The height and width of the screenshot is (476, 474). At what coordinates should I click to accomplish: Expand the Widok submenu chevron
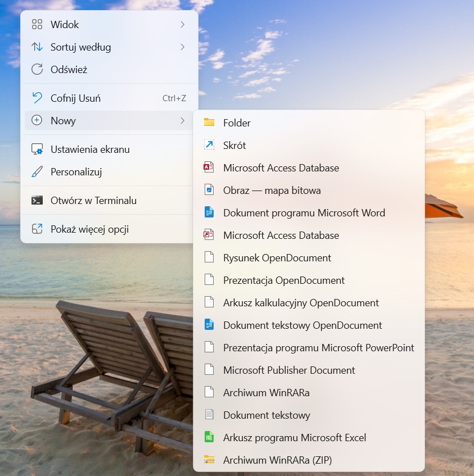pyautogui.click(x=183, y=24)
